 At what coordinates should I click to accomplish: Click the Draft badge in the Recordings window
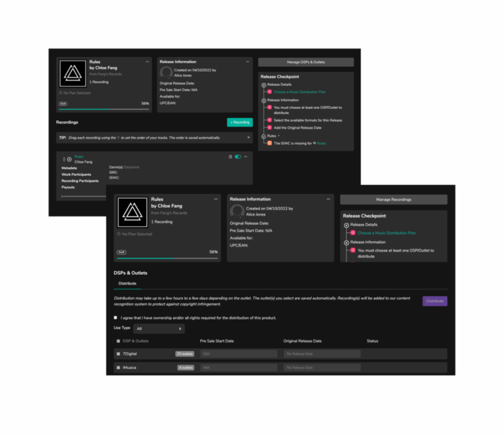pos(63,104)
